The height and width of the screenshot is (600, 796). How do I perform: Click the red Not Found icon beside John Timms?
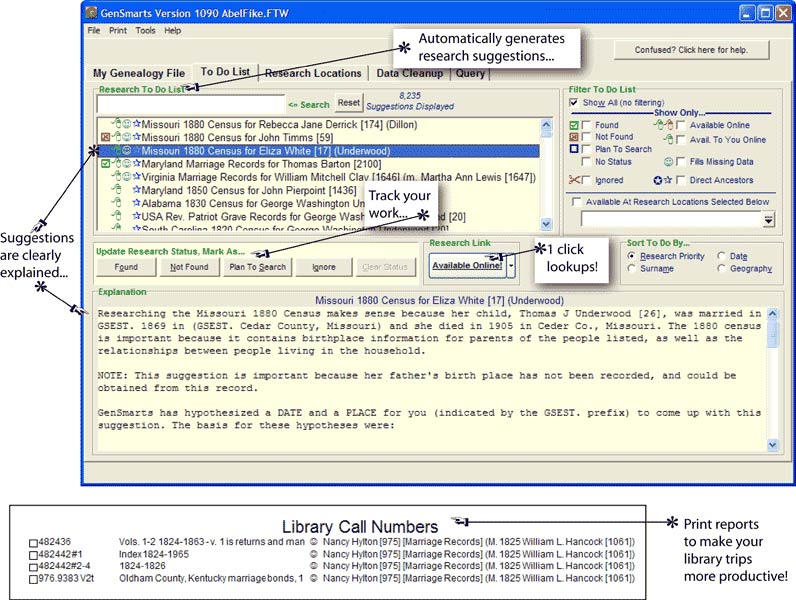click(107, 137)
